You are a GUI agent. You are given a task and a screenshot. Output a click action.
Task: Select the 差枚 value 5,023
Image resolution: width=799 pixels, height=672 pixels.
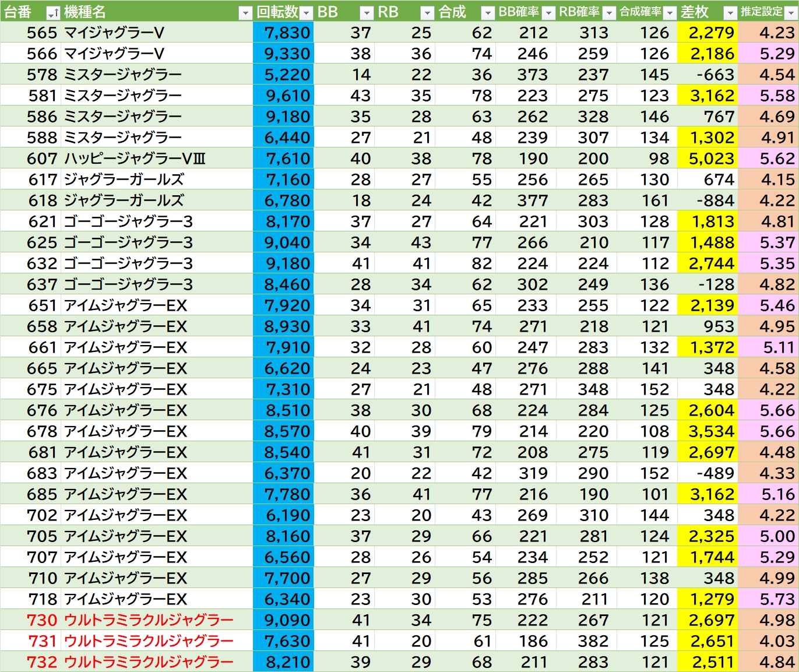[708, 159]
